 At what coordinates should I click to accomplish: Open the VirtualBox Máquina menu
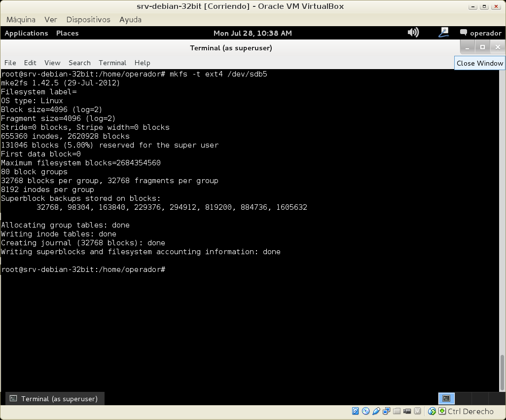coord(21,20)
